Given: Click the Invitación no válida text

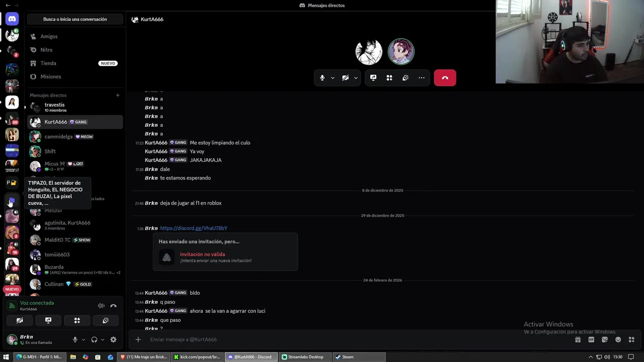Looking at the screenshot, I should (202, 254).
